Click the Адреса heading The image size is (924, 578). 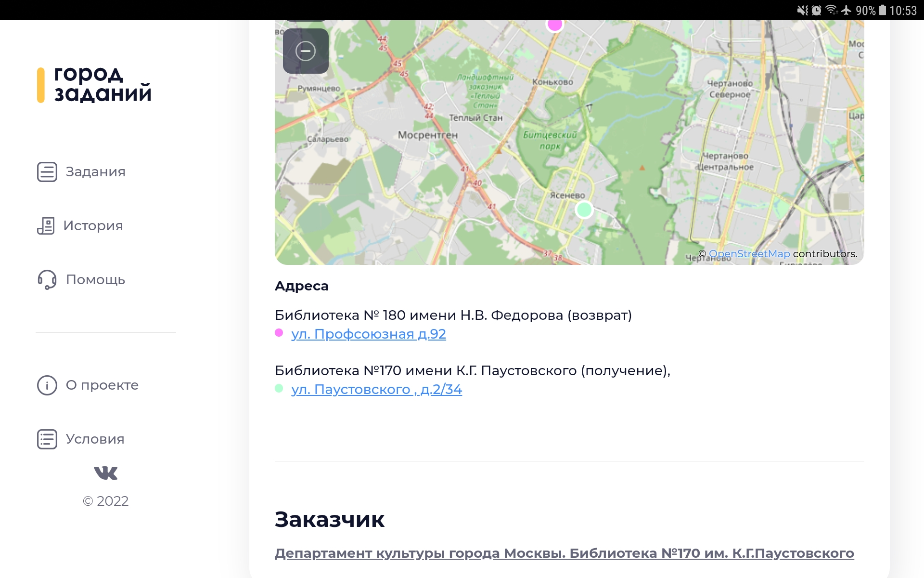pos(302,286)
